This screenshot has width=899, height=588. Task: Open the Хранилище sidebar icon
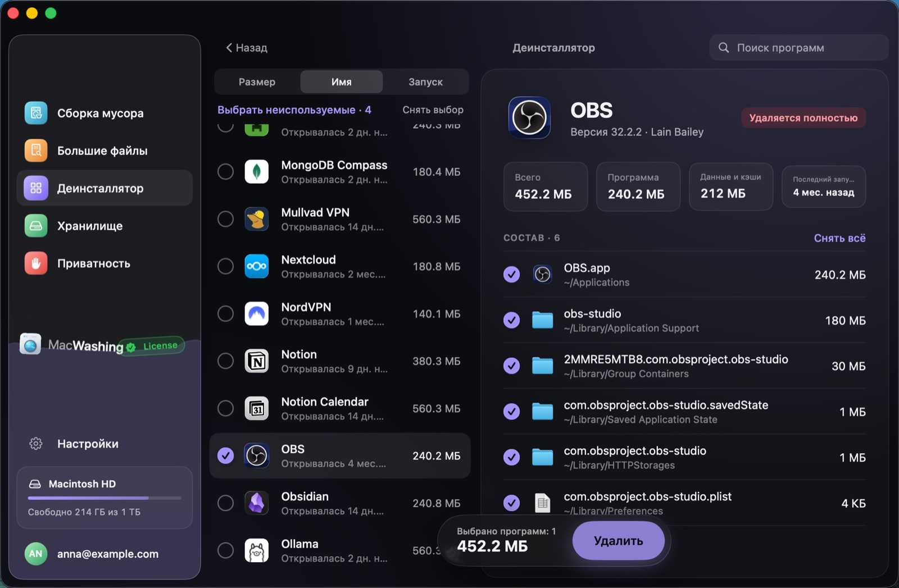tap(36, 226)
